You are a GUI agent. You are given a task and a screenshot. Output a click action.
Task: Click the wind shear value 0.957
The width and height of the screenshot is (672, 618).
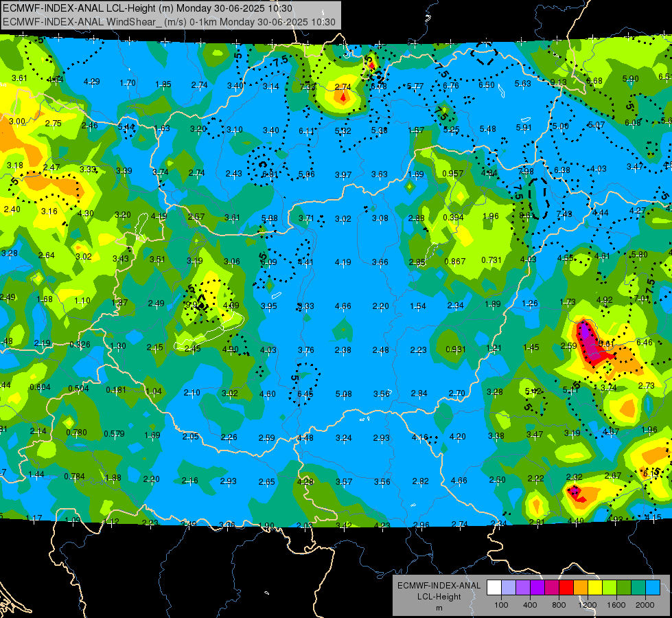[x=452, y=173]
